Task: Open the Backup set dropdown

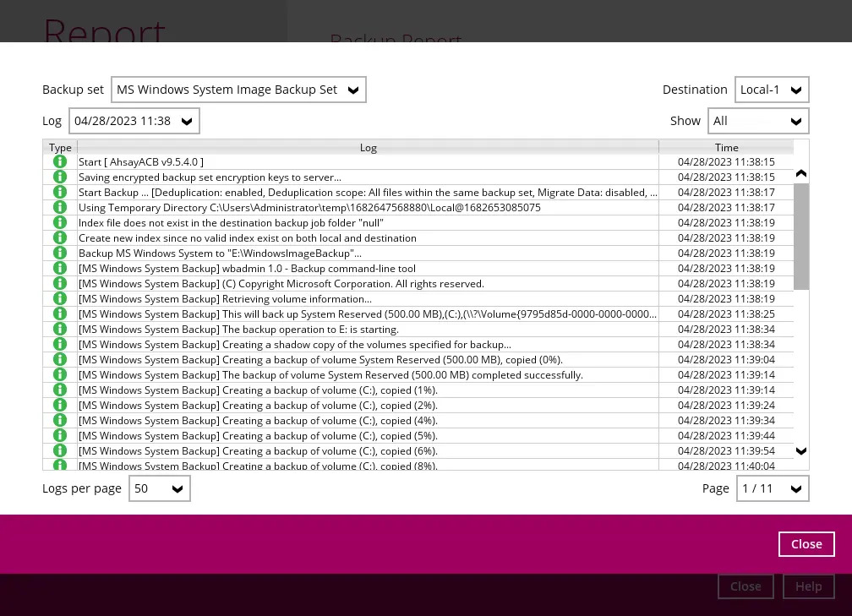Action: click(238, 90)
